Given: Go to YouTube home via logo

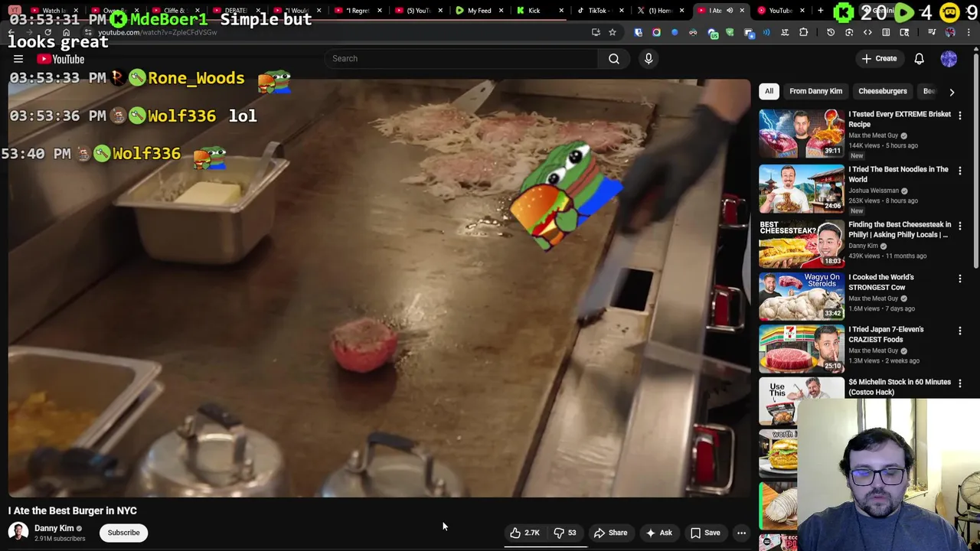Looking at the screenshot, I should click(x=60, y=59).
